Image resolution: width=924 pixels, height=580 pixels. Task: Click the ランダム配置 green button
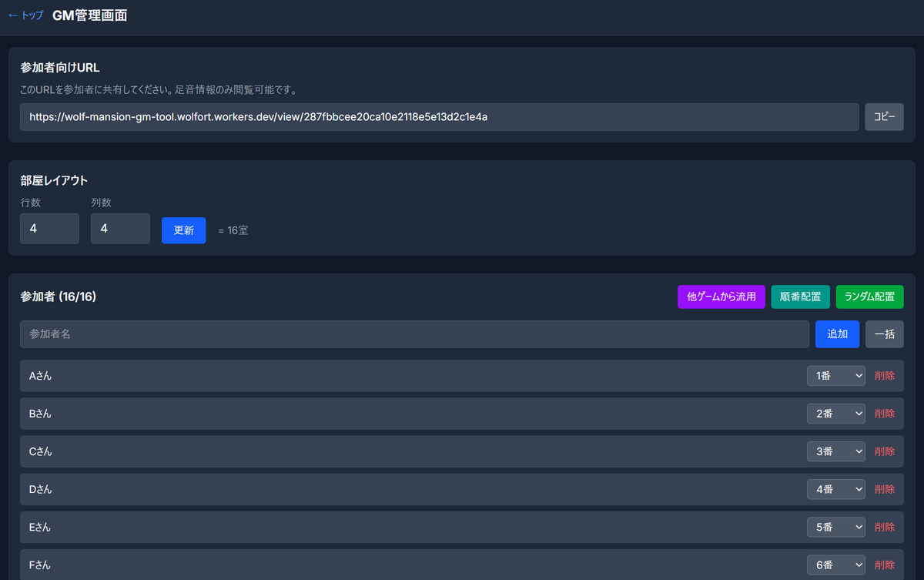tap(870, 297)
